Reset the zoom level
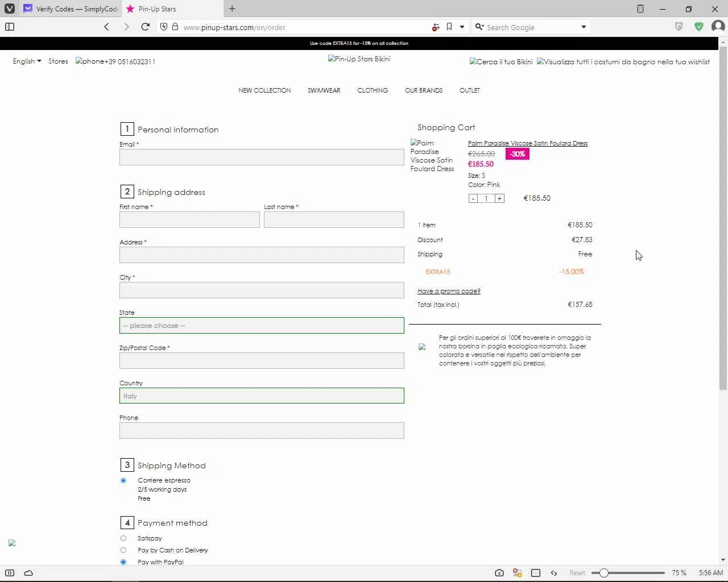This screenshot has width=728, height=582. tap(577, 573)
